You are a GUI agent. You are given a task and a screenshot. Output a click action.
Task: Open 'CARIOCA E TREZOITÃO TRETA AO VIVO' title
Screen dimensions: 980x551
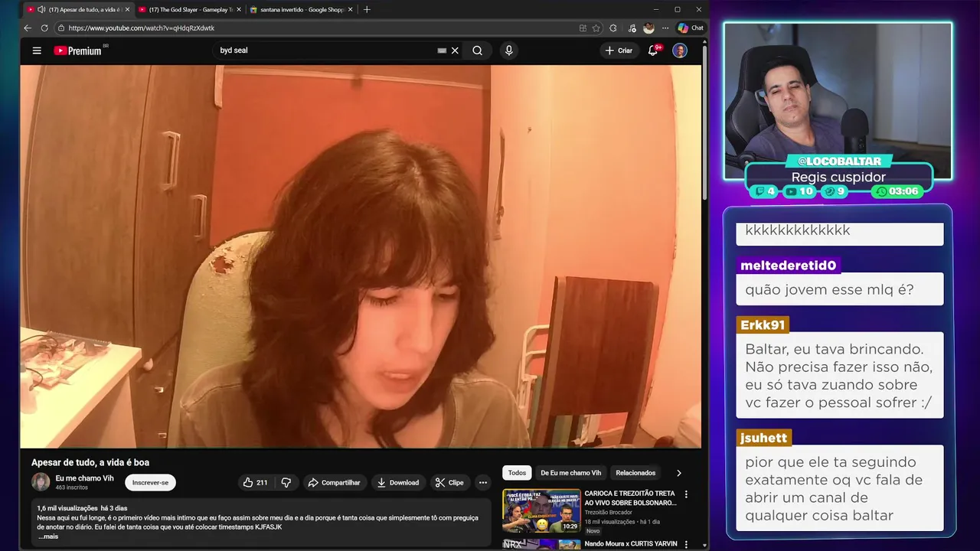pyautogui.click(x=630, y=498)
